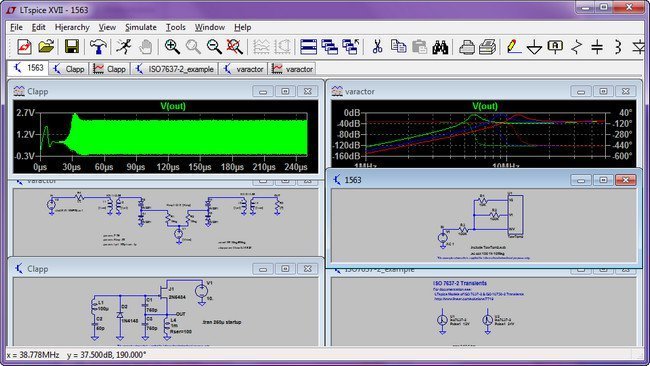Image resolution: width=650 pixels, height=366 pixels.
Task: Click the Open file folder icon
Action: [x=46, y=46]
